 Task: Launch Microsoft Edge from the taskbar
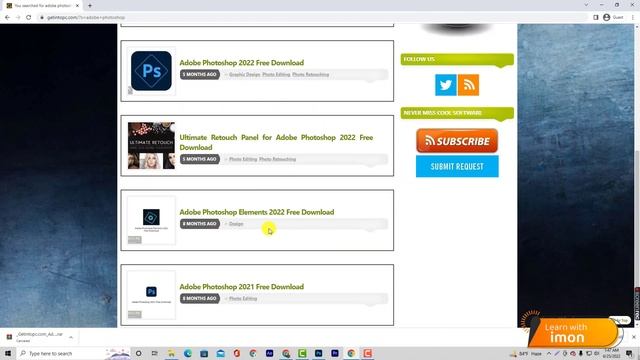tap(188, 353)
